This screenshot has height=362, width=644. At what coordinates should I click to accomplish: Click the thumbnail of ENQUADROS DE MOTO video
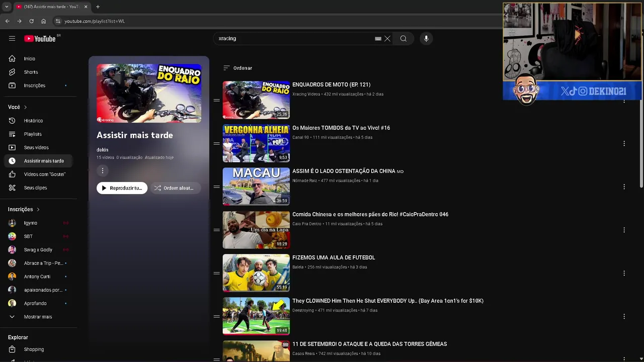[256, 100]
